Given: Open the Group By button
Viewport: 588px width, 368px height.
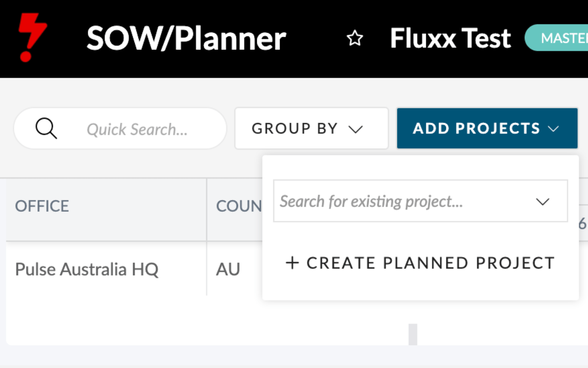Looking at the screenshot, I should [311, 128].
